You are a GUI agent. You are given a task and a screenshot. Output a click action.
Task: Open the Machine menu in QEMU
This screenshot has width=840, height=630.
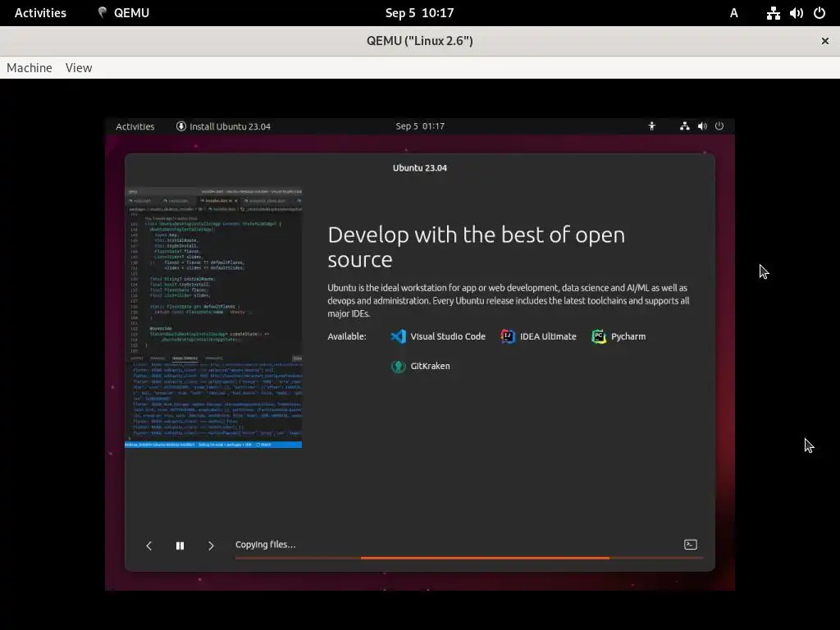[x=30, y=68]
